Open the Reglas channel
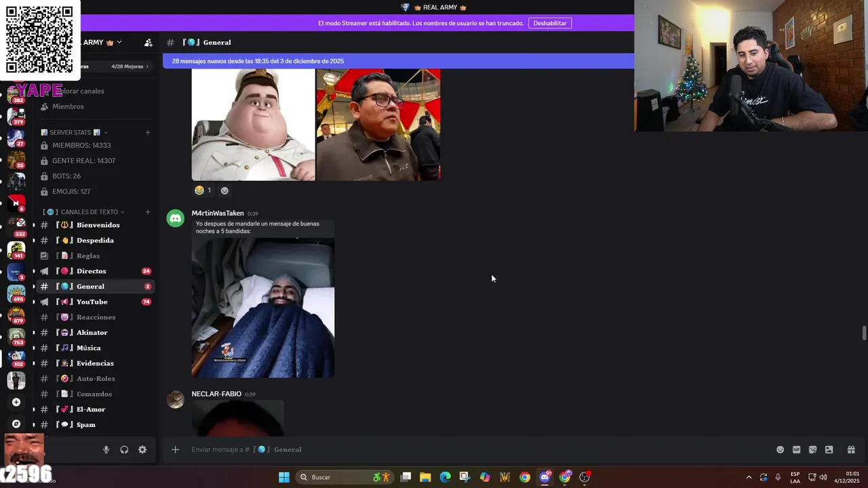The height and width of the screenshot is (488, 868). pos(96,256)
